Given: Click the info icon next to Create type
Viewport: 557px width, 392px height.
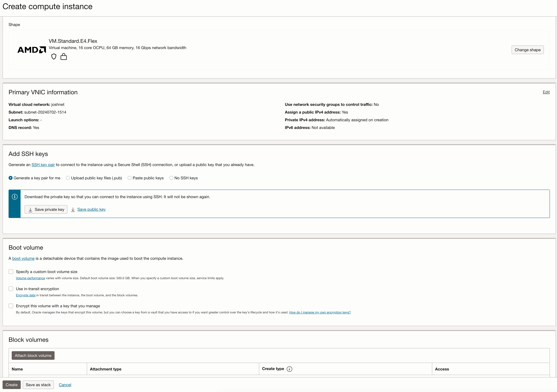Looking at the screenshot, I should coord(289,369).
